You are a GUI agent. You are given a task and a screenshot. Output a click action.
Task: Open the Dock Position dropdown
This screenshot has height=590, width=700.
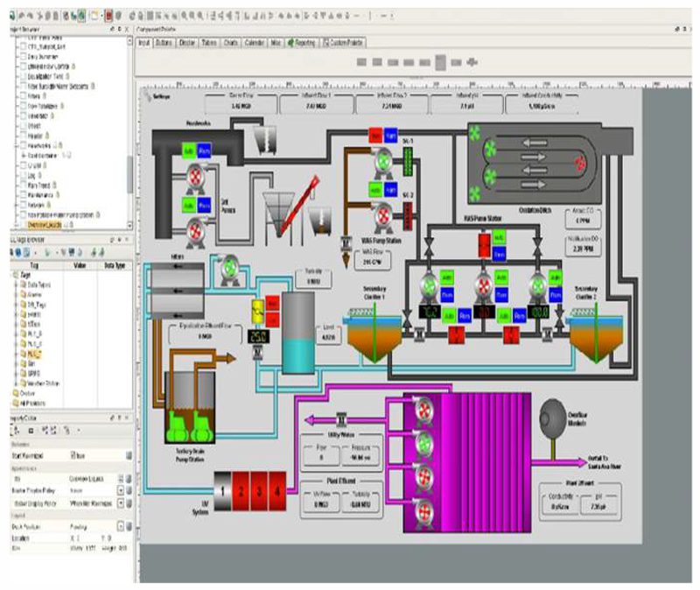click(121, 527)
